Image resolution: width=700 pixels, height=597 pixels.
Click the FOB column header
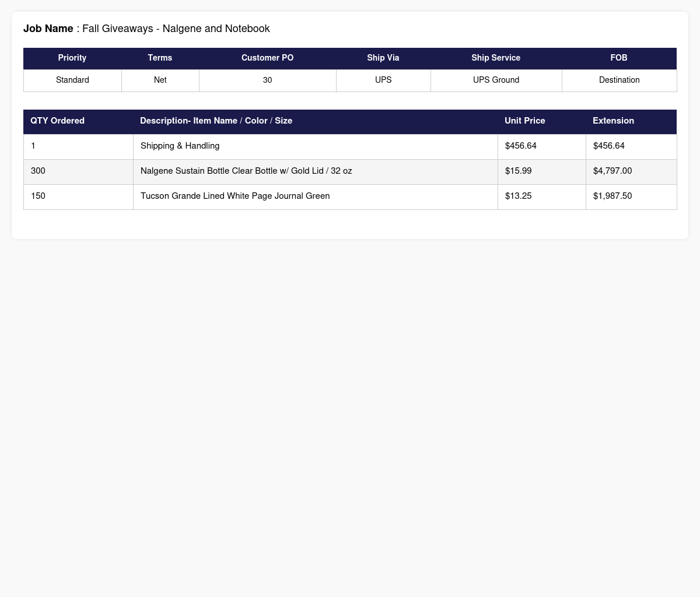(619, 58)
